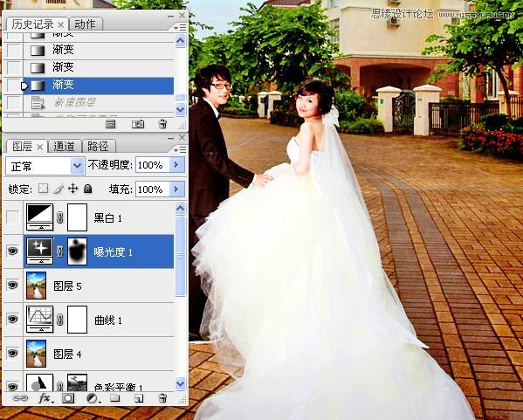Viewport: 523px width, 420px height.
Task: Open History panel options menu icon
Action: (x=181, y=28)
